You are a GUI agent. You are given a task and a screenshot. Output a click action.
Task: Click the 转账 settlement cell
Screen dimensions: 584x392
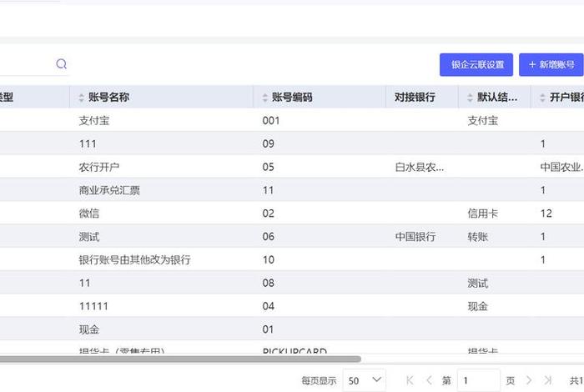(x=477, y=236)
